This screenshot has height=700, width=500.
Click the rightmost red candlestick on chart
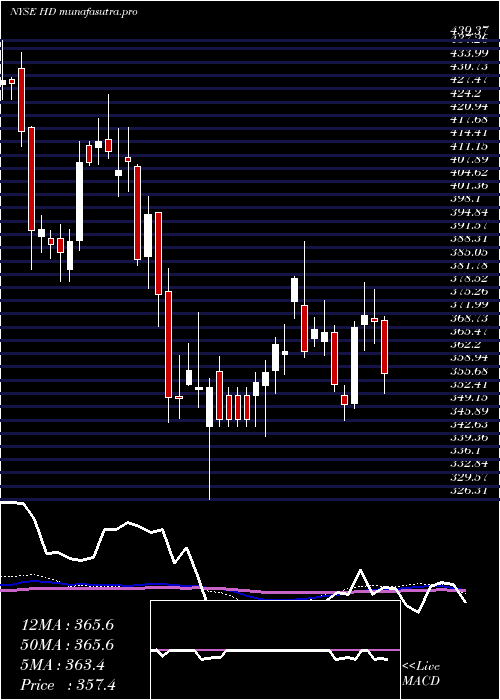(384, 347)
